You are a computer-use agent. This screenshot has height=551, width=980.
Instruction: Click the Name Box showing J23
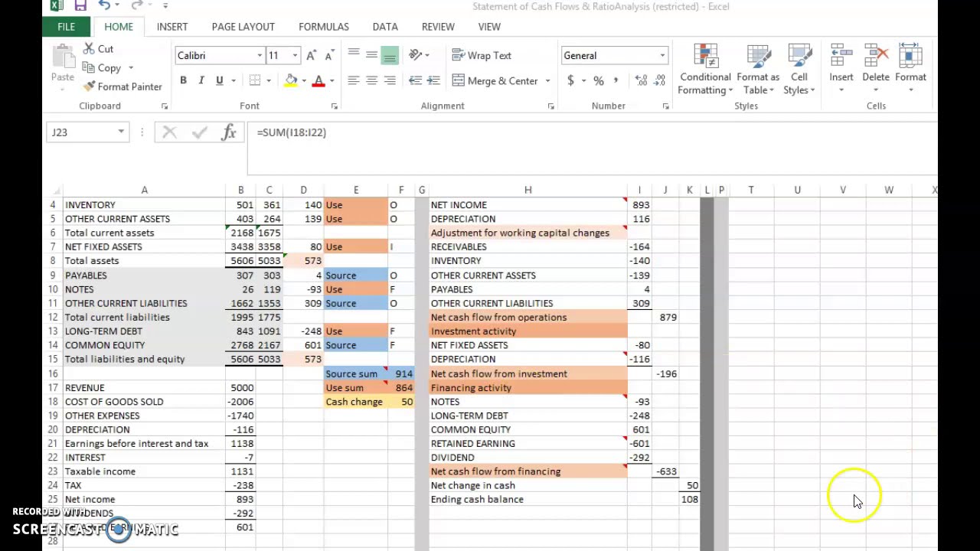coord(80,132)
